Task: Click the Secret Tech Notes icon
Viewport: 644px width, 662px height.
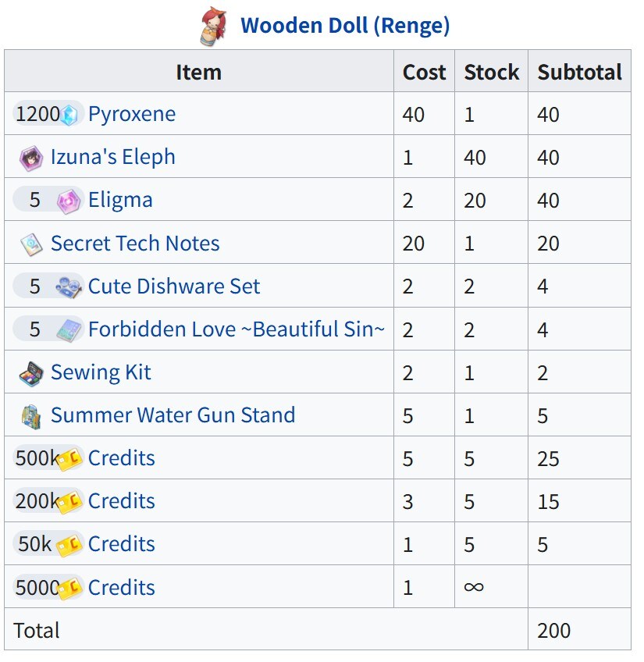Action: [x=31, y=244]
